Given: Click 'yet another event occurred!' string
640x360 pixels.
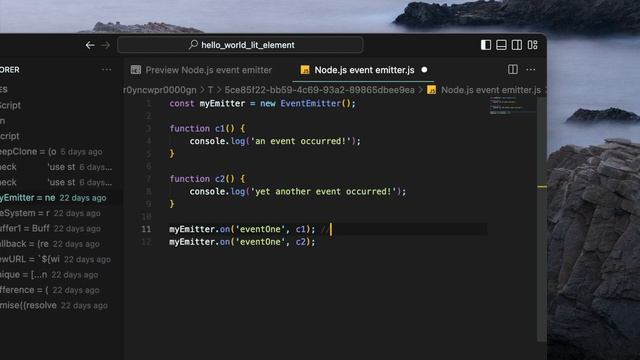Looking at the screenshot, I should click(323, 191).
